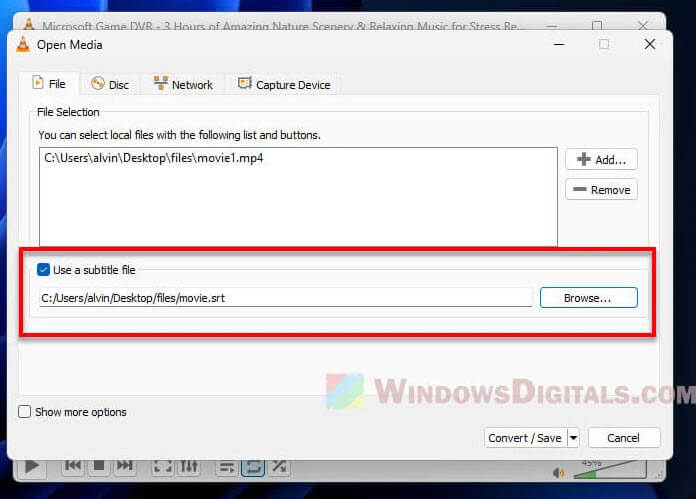696x499 pixels.
Task: Toggle fullscreen in VLC main window
Action: pyautogui.click(x=162, y=467)
